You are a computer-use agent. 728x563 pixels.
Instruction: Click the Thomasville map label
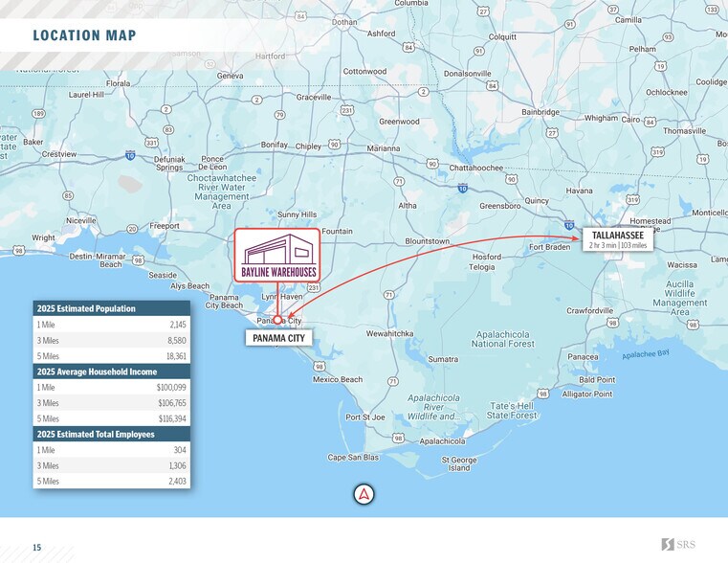684,131
